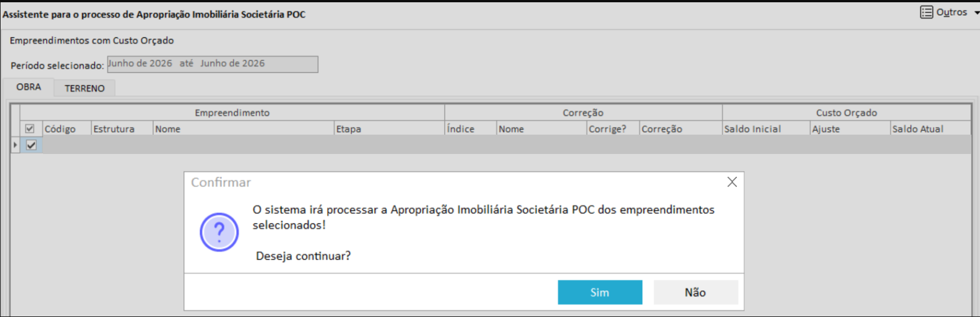The height and width of the screenshot is (317, 980).
Task: Switch to the TERRENO tab
Action: [85, 88]
